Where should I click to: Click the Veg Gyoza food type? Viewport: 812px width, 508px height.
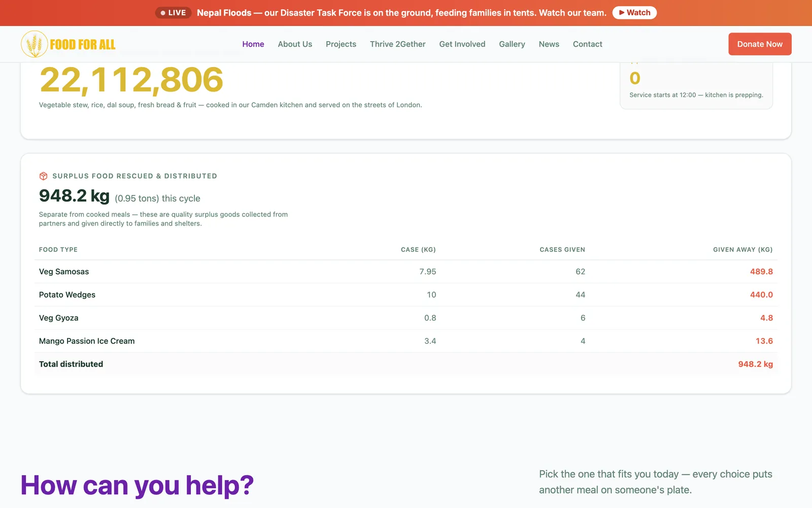59,318
